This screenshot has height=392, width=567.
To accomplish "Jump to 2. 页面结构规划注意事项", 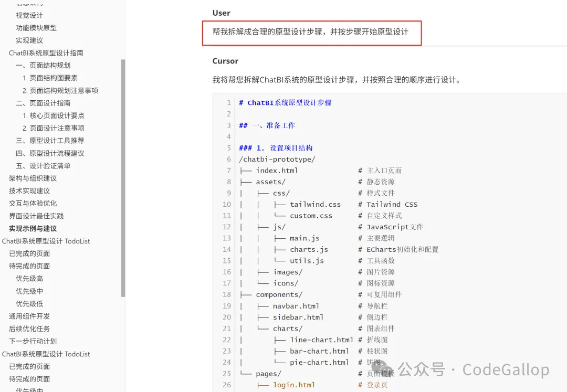I will pos(60,91).
